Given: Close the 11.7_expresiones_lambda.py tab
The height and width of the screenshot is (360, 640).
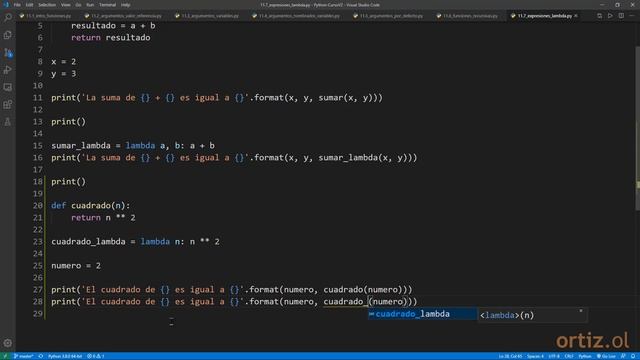Looking at the screenshot, I should [576, 16].
